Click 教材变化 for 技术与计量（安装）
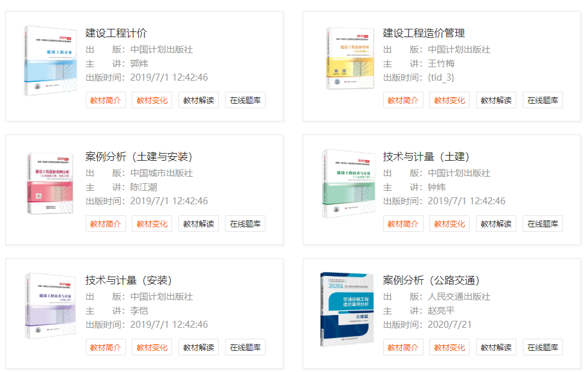Image resolution: width=588 pixels, height=372 pixels. [x=152, y=347]
